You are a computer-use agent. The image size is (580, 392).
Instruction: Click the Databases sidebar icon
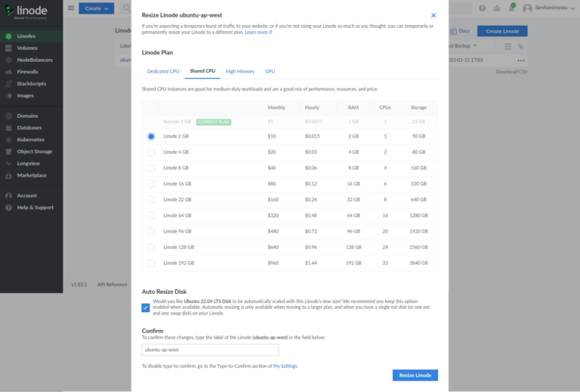click(8, 128)
